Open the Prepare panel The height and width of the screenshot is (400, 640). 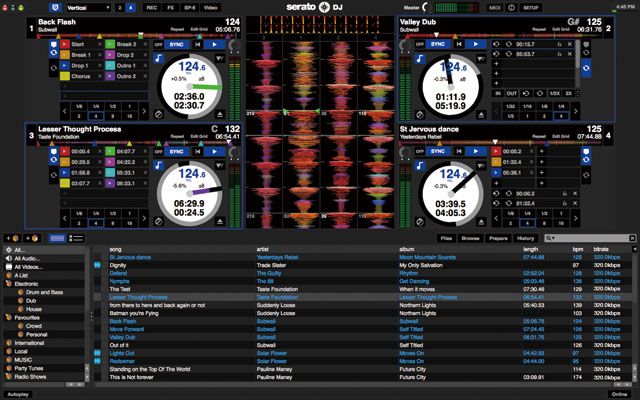[x=498, y=238]
